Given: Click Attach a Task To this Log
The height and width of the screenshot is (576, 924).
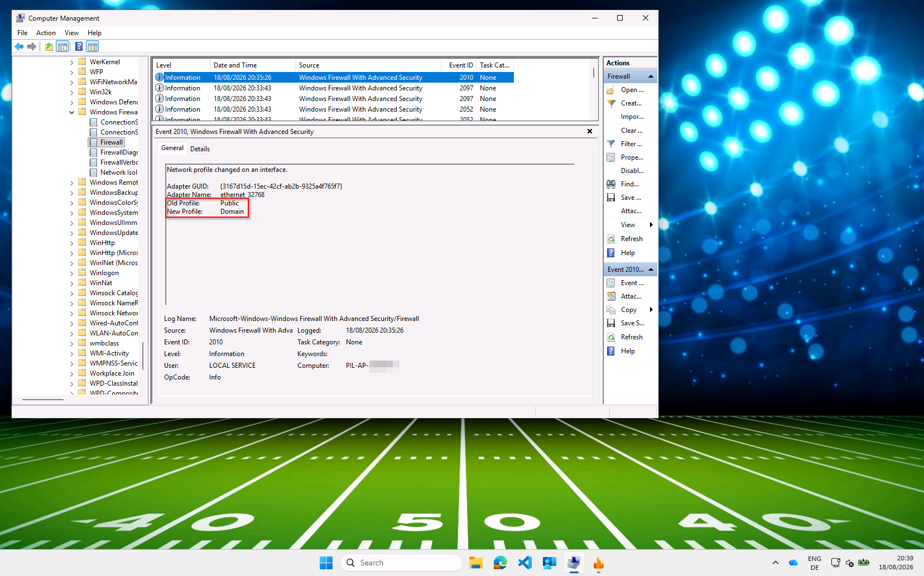Looking at the screenshot, I should coord(631,211).
